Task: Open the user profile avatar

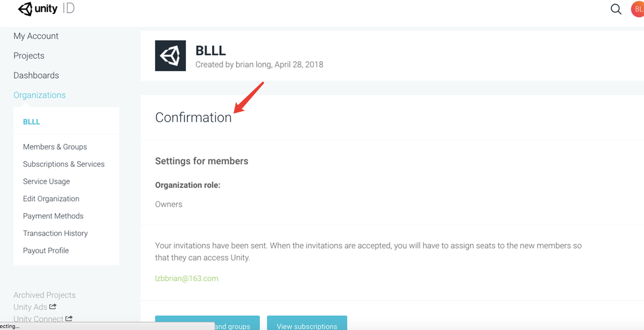Action: (x=637, y=9)
